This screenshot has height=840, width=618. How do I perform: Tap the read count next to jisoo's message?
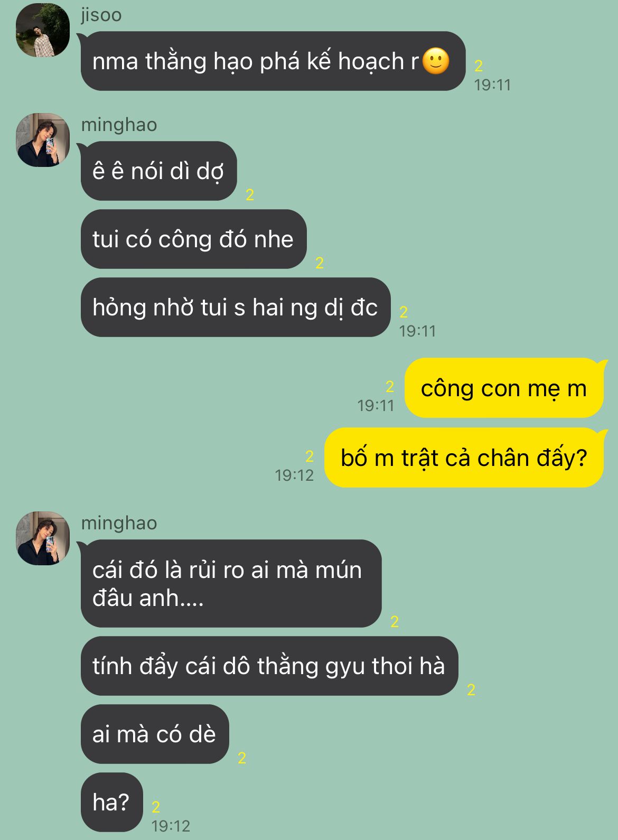[x=479, y=66]
